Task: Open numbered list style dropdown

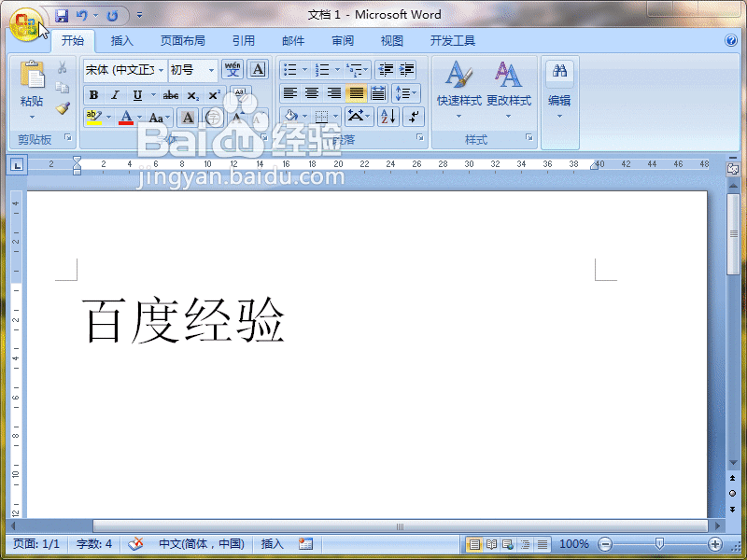Action: click(337, 69)
